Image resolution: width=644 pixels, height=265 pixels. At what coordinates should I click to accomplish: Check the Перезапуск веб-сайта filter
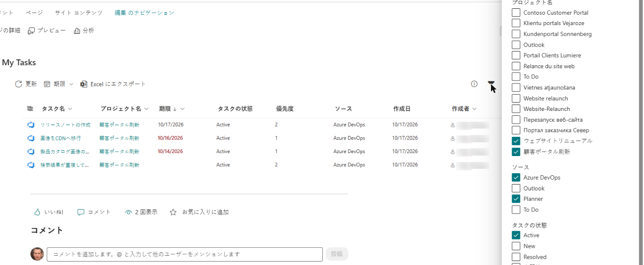[x=516, y=119]
